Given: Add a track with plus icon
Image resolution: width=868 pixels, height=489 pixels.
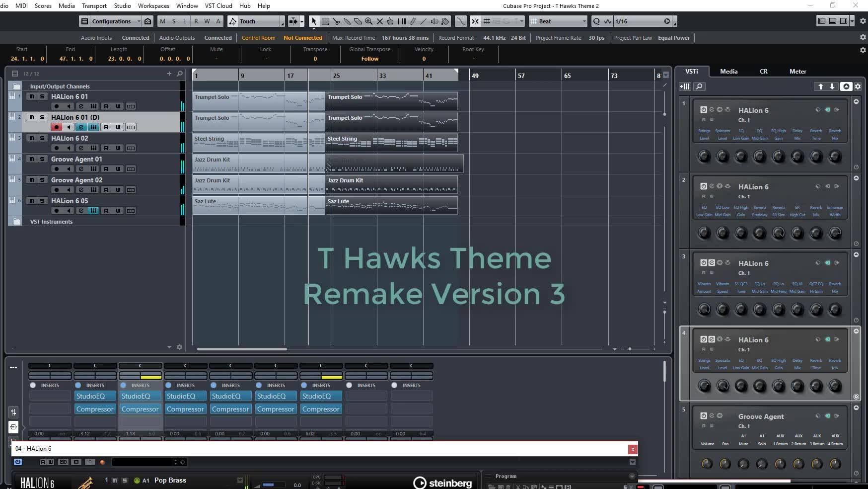Looking at the screenshot, I should [x=169, y=74].
